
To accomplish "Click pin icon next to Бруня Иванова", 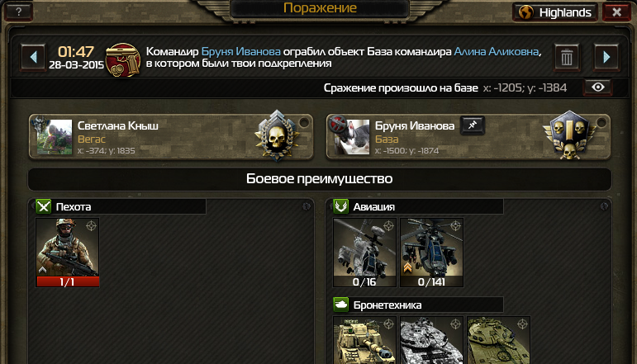I will 472,125.
